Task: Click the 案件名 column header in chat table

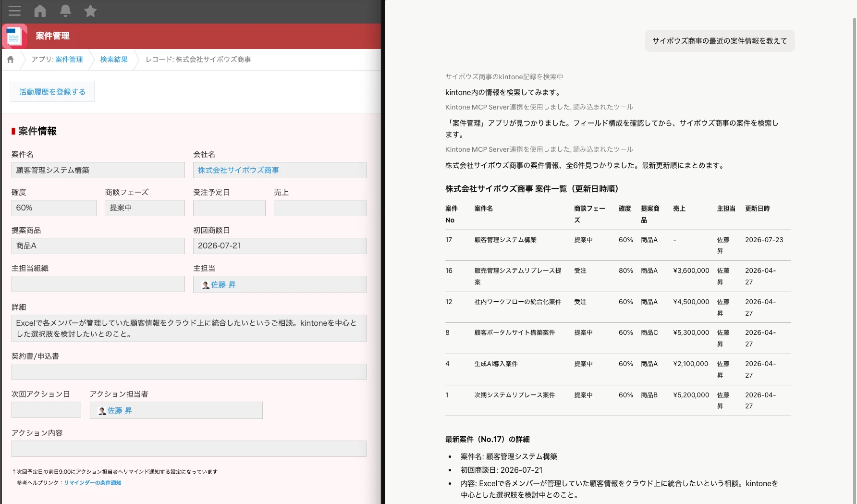Action: 483,209
